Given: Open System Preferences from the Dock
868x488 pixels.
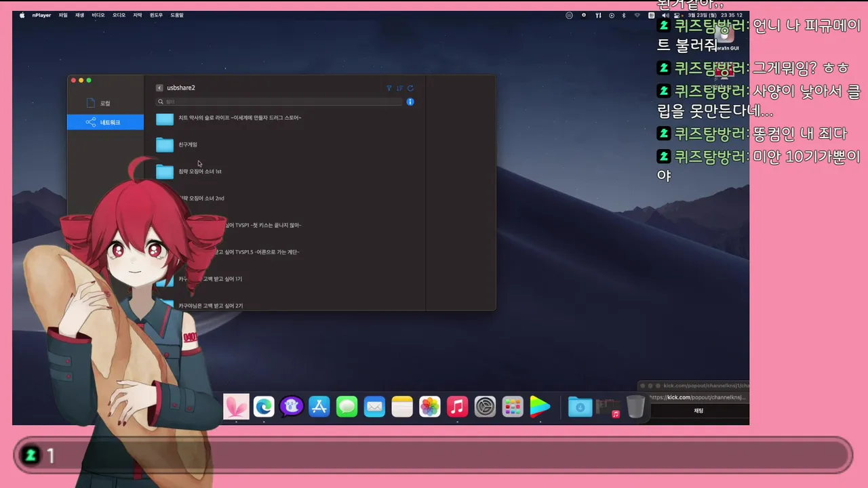Looking at the screenshot, I should pos(485,407).
